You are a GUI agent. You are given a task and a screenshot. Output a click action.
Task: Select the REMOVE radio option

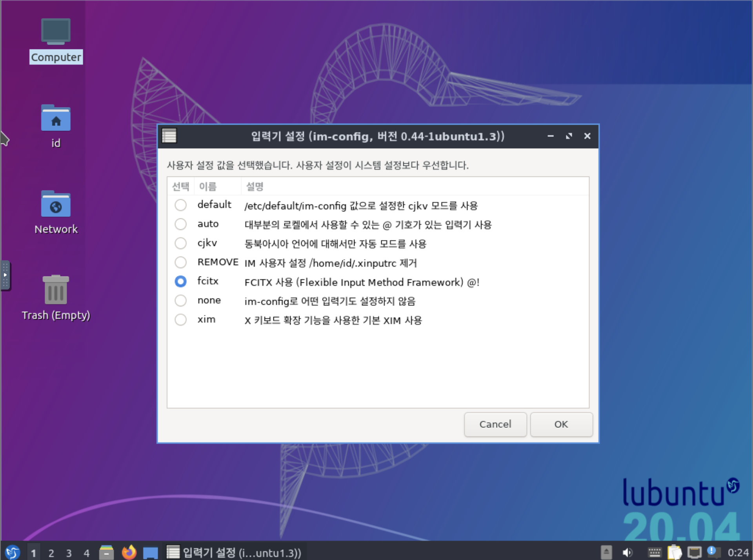click(180, 262)
